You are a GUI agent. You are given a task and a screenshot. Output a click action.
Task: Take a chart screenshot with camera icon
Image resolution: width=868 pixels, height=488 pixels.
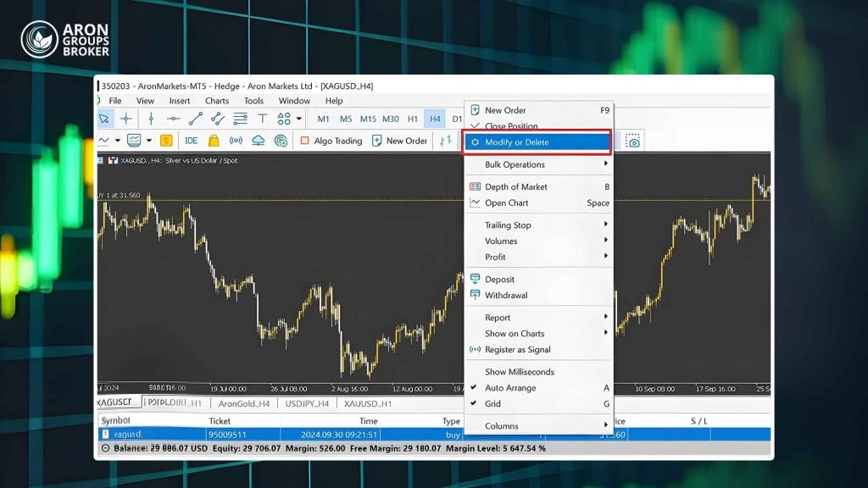(632, 141)
